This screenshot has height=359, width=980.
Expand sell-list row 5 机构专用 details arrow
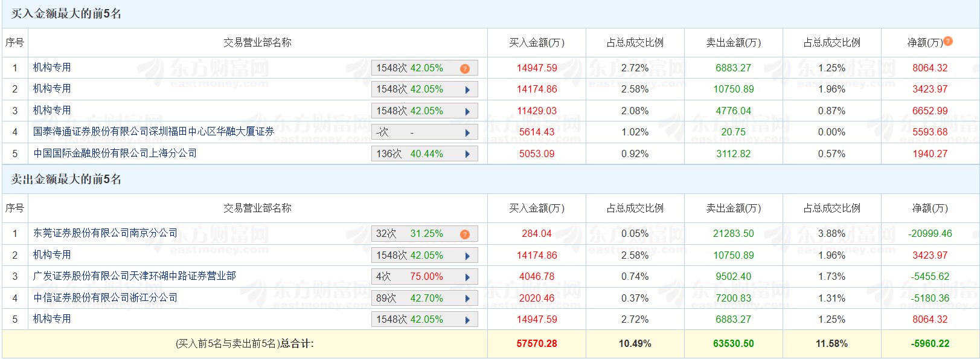pyautogui.click(x=467, y=320)
